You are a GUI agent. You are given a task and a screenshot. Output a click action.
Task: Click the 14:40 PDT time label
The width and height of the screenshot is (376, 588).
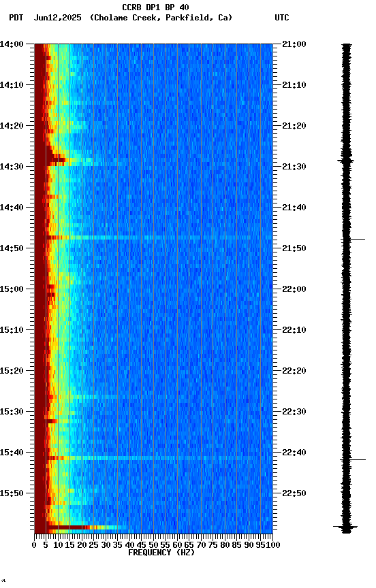(x=12, y=208)
